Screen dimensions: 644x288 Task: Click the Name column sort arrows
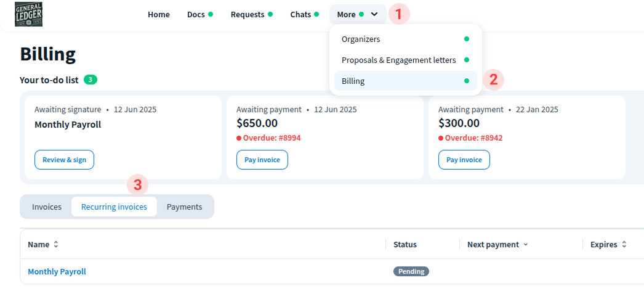point(56,245)
